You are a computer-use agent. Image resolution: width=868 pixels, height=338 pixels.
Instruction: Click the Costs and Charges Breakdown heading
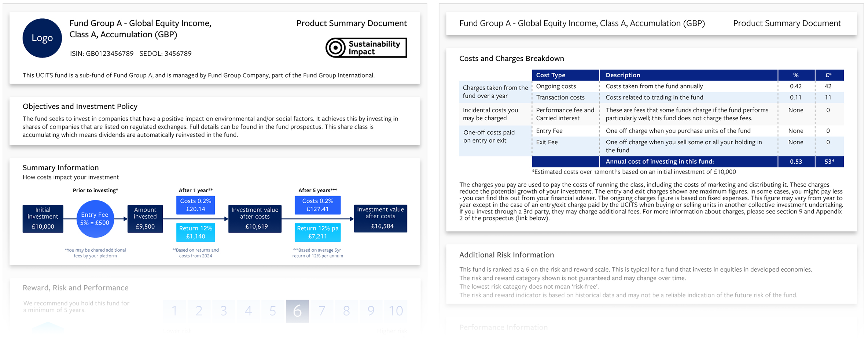[x=512, y=58]
